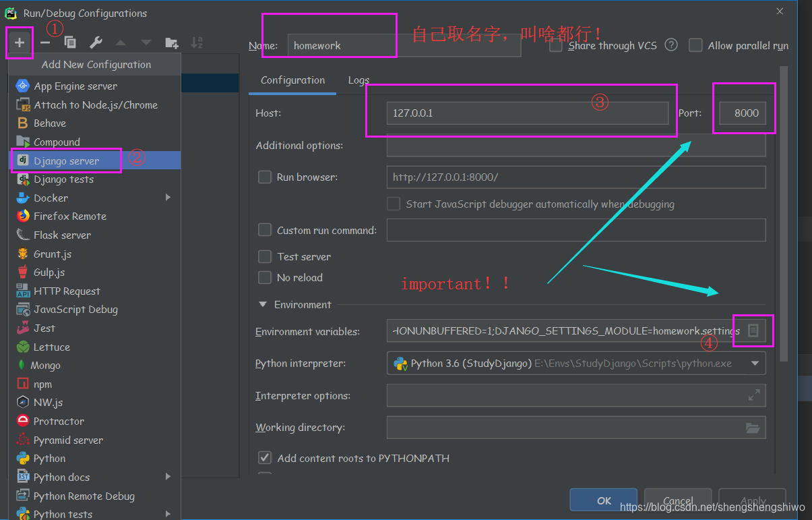Expand the Python docs submenu arrow
Image resolution: width=812 pixels, height=520 pixels.
point(168,477)
